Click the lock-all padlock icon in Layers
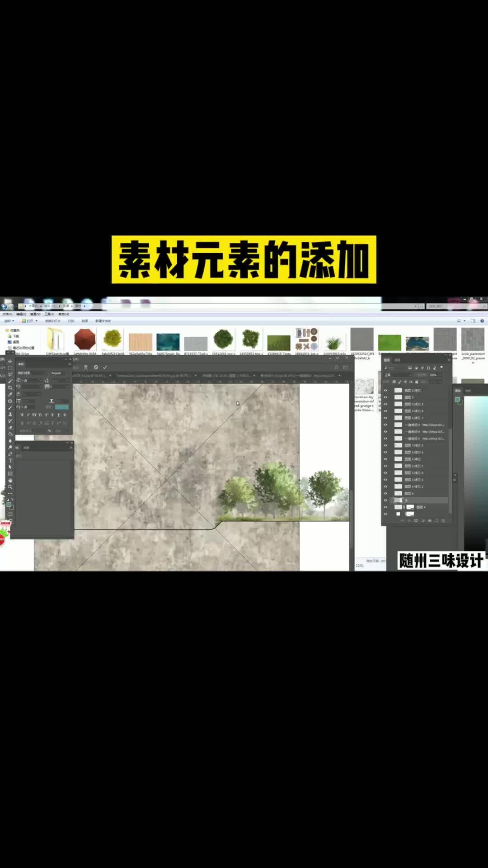 pos(417,382)
